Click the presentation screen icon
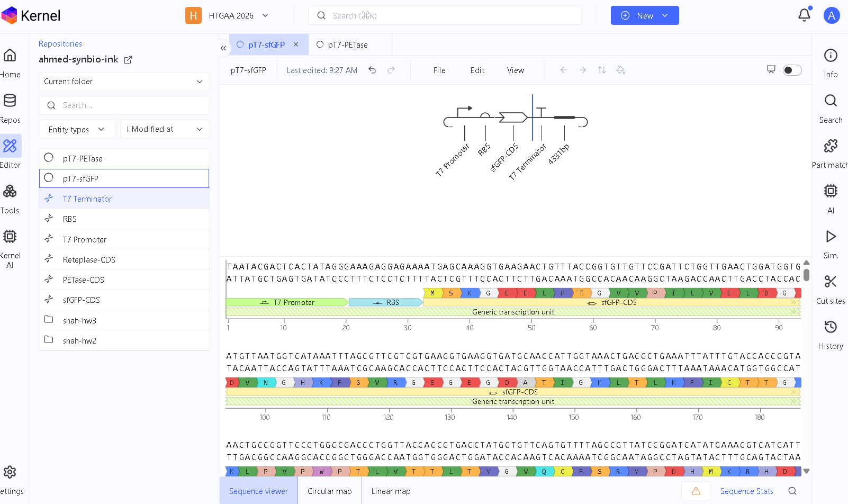848x504 pixels. (x=771, y=69)
